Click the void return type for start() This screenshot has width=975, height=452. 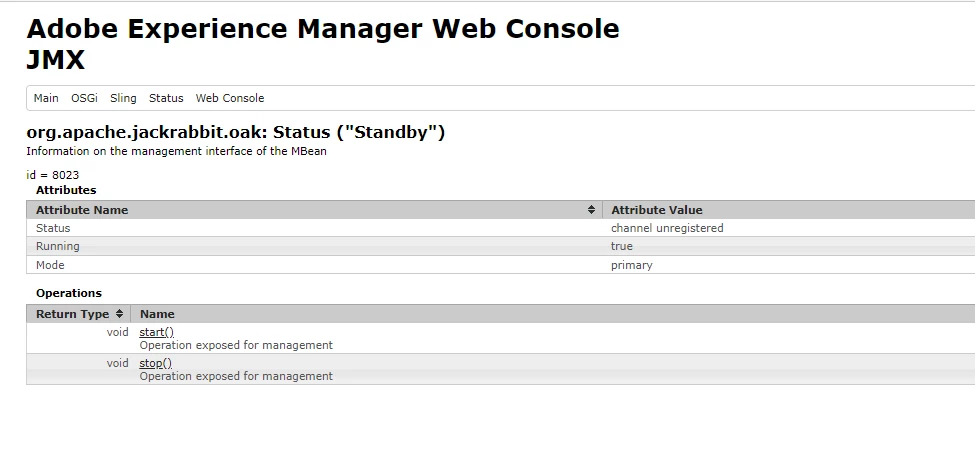coord(118,332)
